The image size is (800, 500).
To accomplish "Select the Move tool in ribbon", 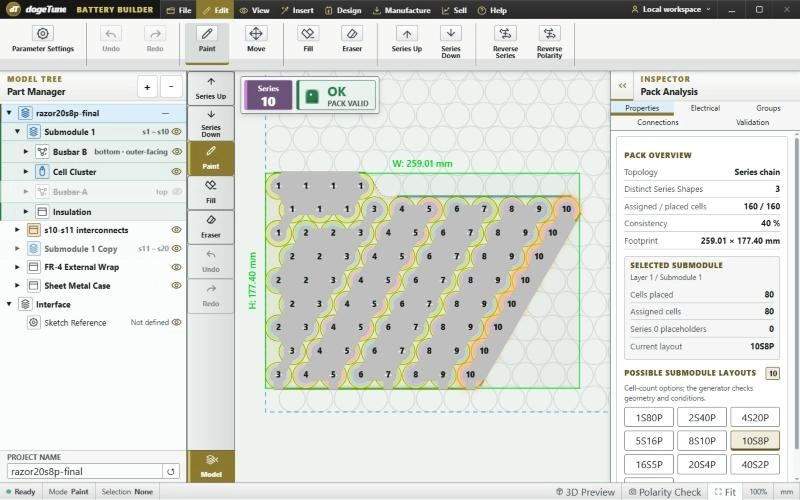I will (256, 40).
